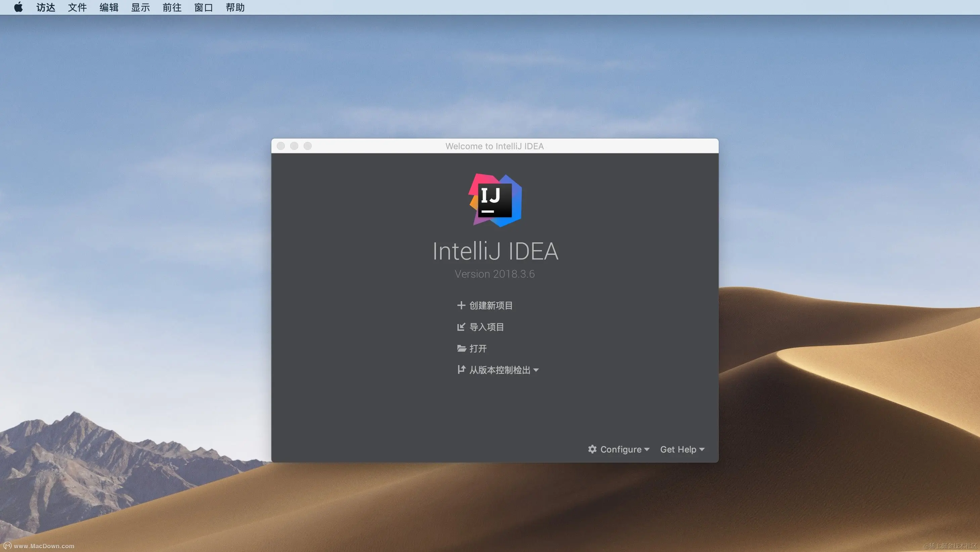Click the Version 2018.3.6 text
The height and width of the screenshot is (552, 980).
[495, 274]
